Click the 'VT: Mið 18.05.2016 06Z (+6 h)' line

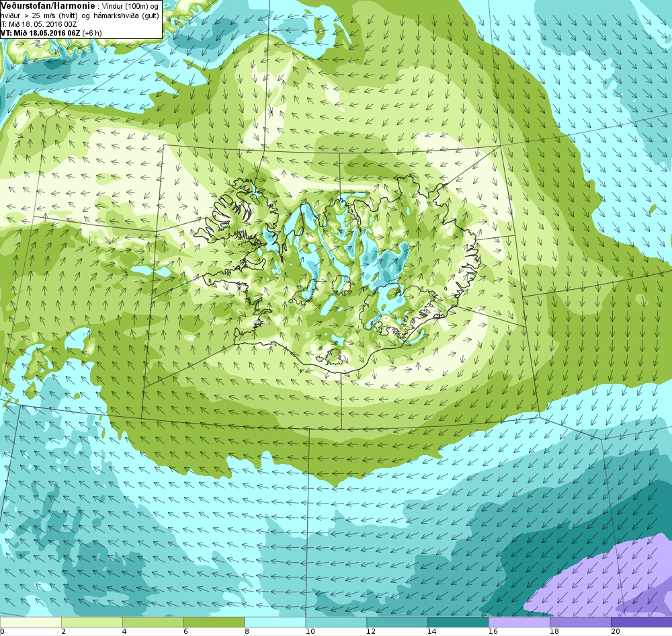tap(51, 33)
